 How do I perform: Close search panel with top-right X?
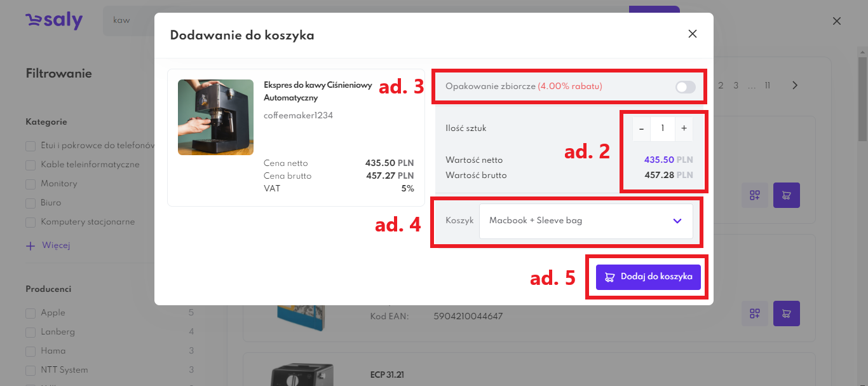(837, 21)
